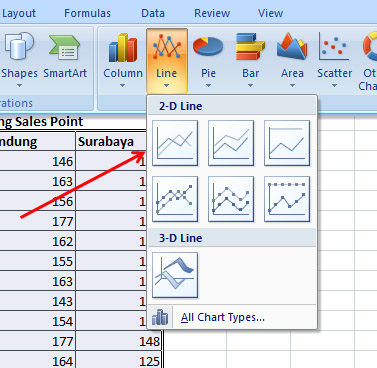Open the Pie chart gallery
The width and height of the screenshot is (377, 368).
tap(208, 61)
